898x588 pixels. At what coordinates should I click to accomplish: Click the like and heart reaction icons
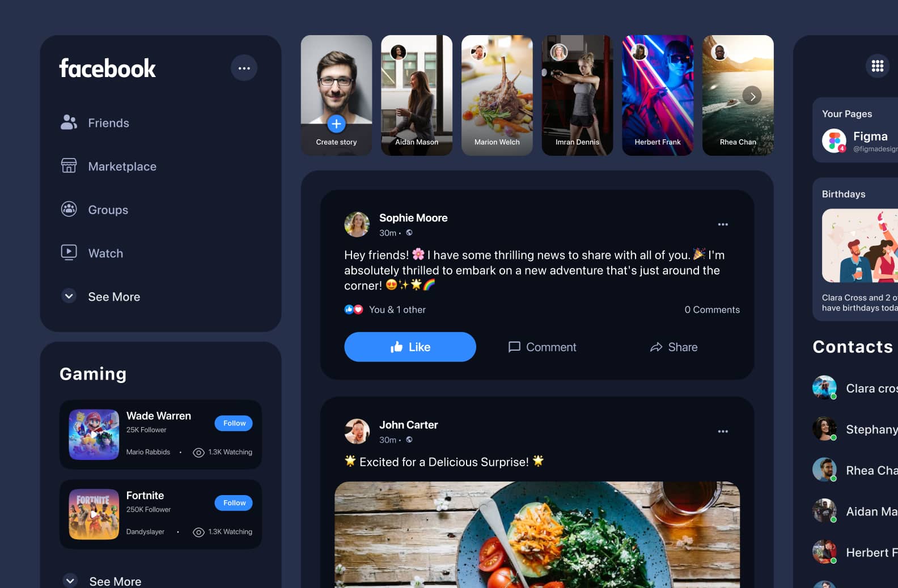[x=354, y=309]
